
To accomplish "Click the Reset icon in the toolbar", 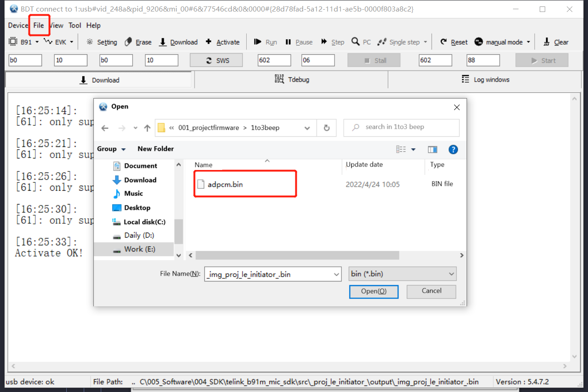I will point(453,41).
